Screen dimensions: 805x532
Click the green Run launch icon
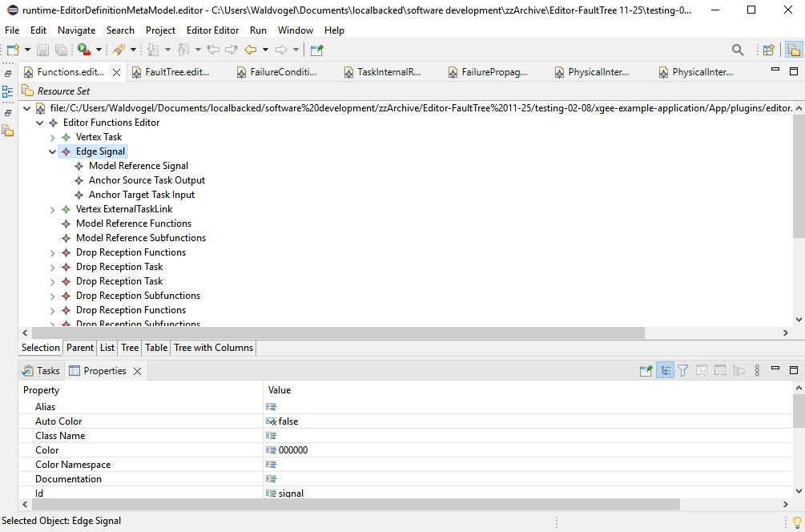pyautogui.click(x=84, y=50)
